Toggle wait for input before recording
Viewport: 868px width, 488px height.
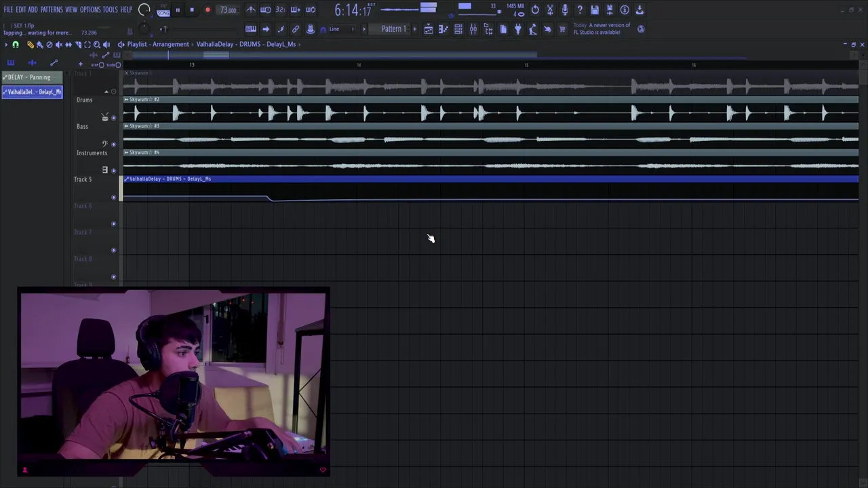[x=266, y=10]
